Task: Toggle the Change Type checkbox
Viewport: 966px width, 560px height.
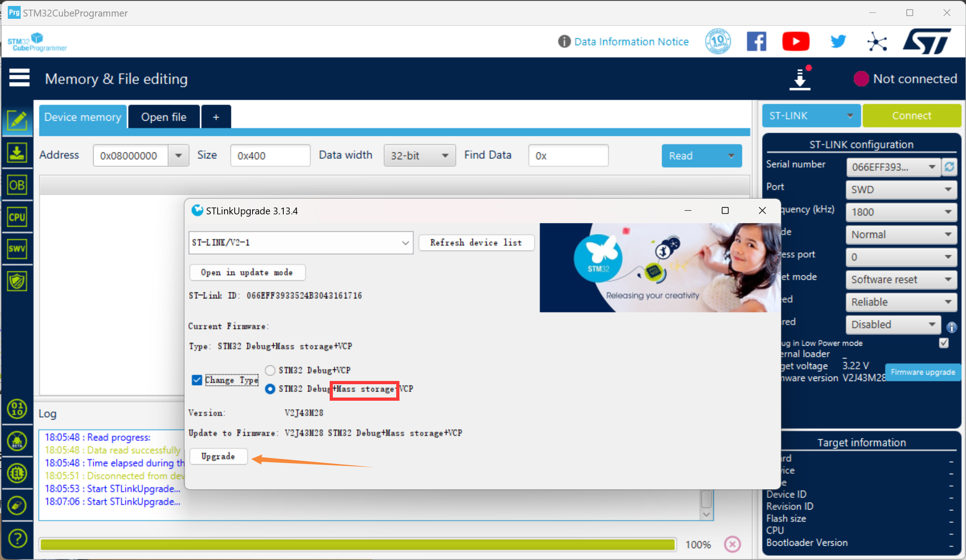Action: click(x=197, y=380)
